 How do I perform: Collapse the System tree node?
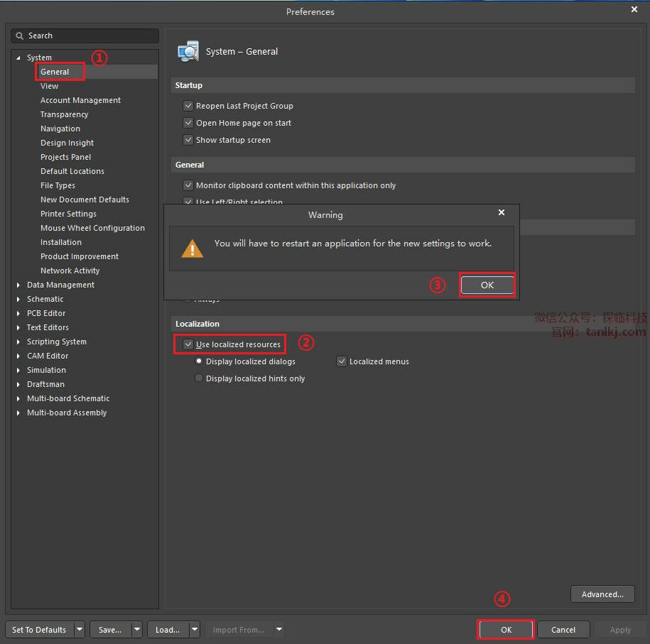click(18, 58)
